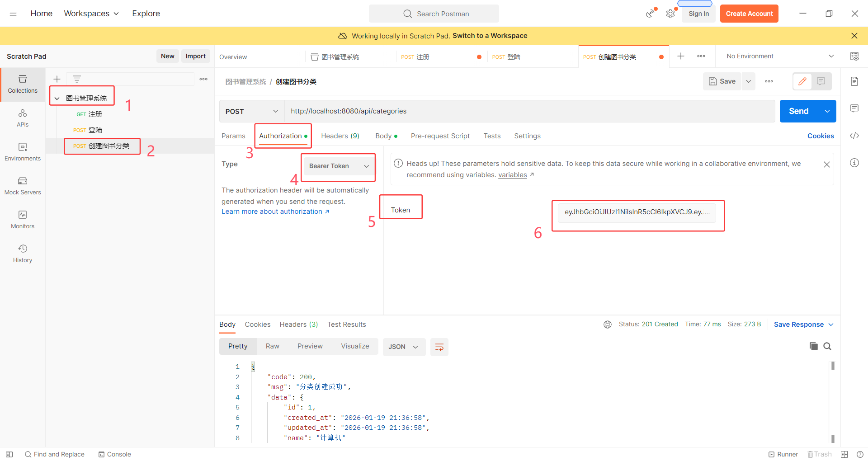Image resolution: width=868 pixels, height=461 pixels.
Task: Open Mock Servers in the sidebar
Action: tap(23, 186)
